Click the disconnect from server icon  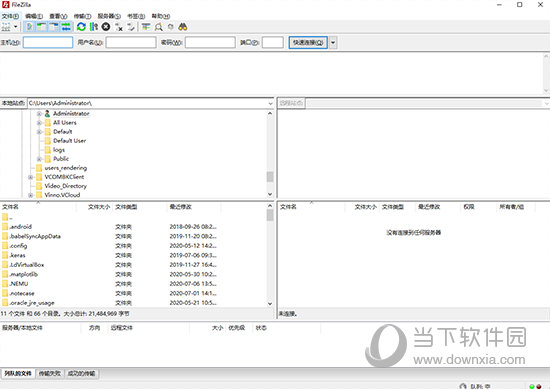(119, 27)
